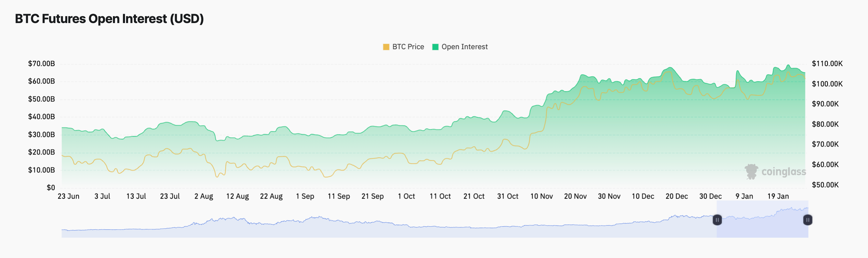
Task: Click the '20 Dec' x-axis label
Action: pyautogui.click(x=676, y=196)
